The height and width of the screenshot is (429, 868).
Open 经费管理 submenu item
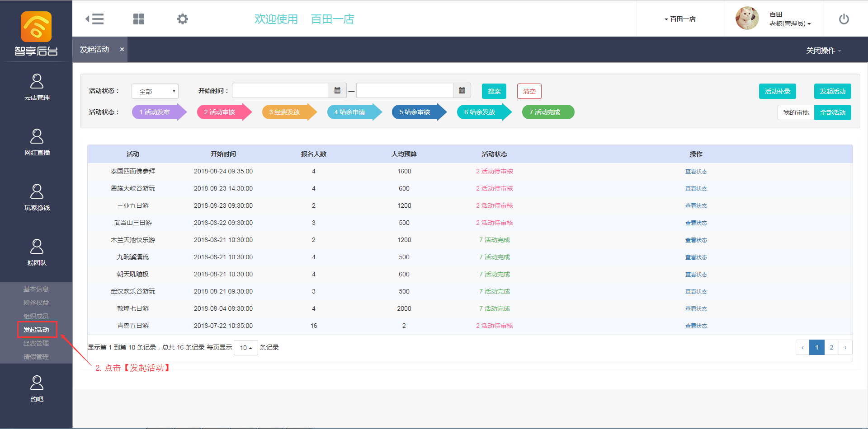tap(36, 343)
